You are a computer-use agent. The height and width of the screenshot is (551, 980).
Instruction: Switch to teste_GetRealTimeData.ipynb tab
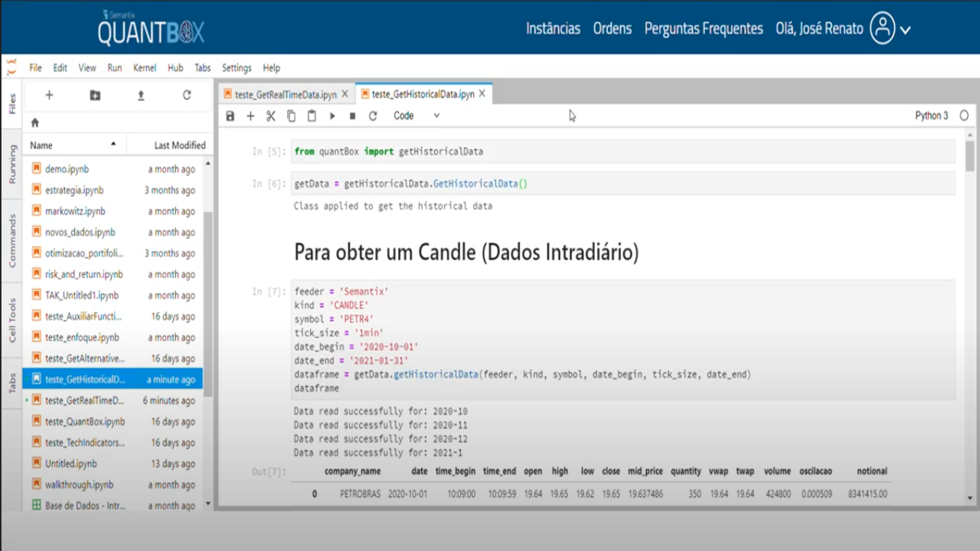[286, 95]
